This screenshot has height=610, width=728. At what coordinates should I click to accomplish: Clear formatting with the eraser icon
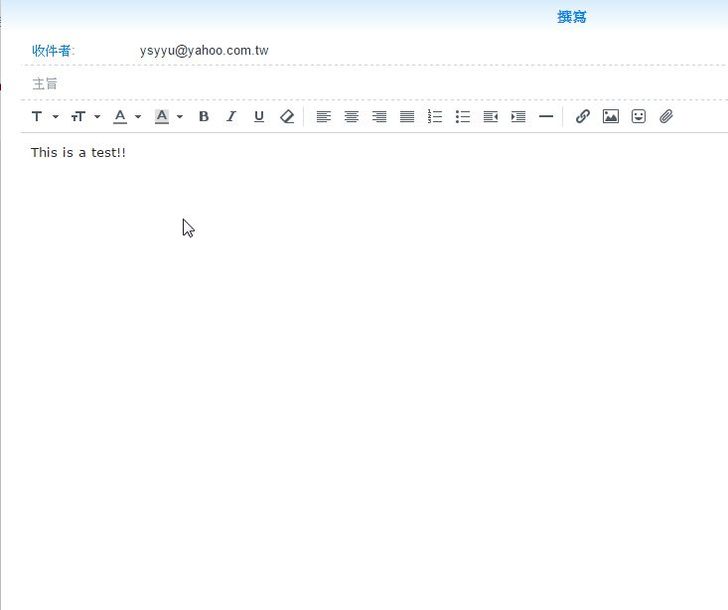[287, 116]
